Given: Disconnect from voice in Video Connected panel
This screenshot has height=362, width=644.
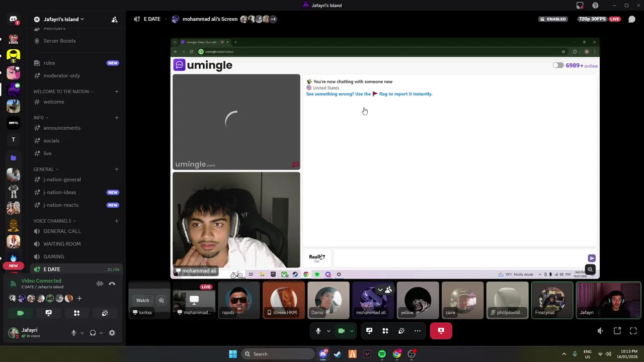Looking at the screenshot, I should (112, 284).
